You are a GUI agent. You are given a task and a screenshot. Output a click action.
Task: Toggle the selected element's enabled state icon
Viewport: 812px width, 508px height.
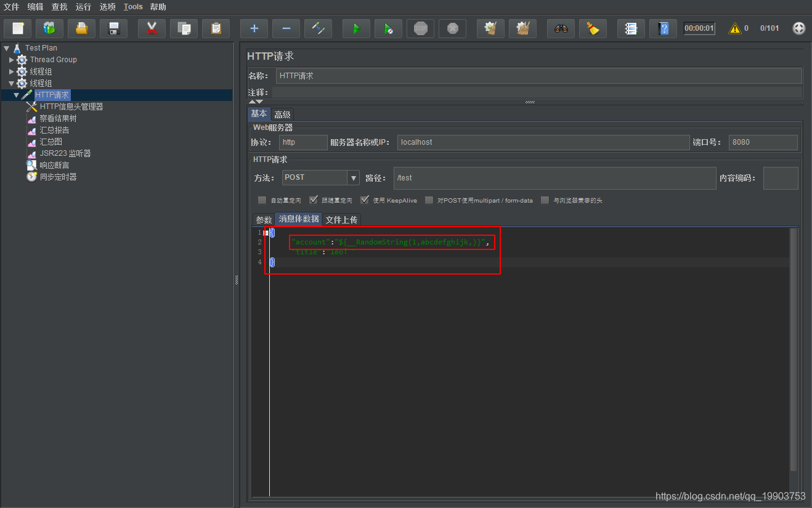tap(318, 28)
